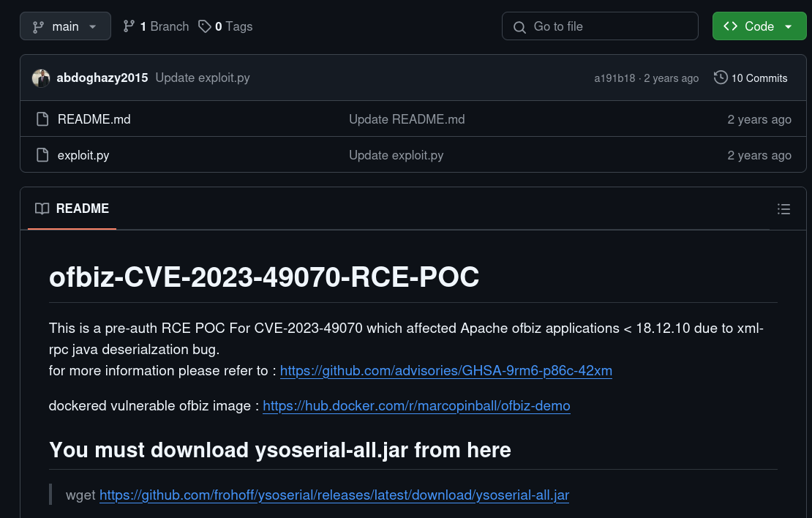Viewport: 812px width, 518px height.
Task: Click the file icon next to README.md
Action: click(42, 119)
